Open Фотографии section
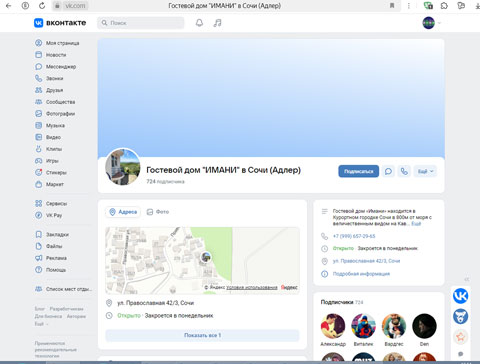Image resolution: width=480 pixels, height=364 pixels. (x=55, y=114)
